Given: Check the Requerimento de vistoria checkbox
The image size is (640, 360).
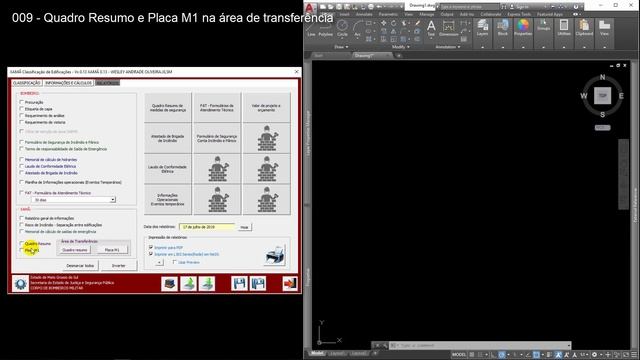Looking at the screenshot, I should tap(22, 122).
